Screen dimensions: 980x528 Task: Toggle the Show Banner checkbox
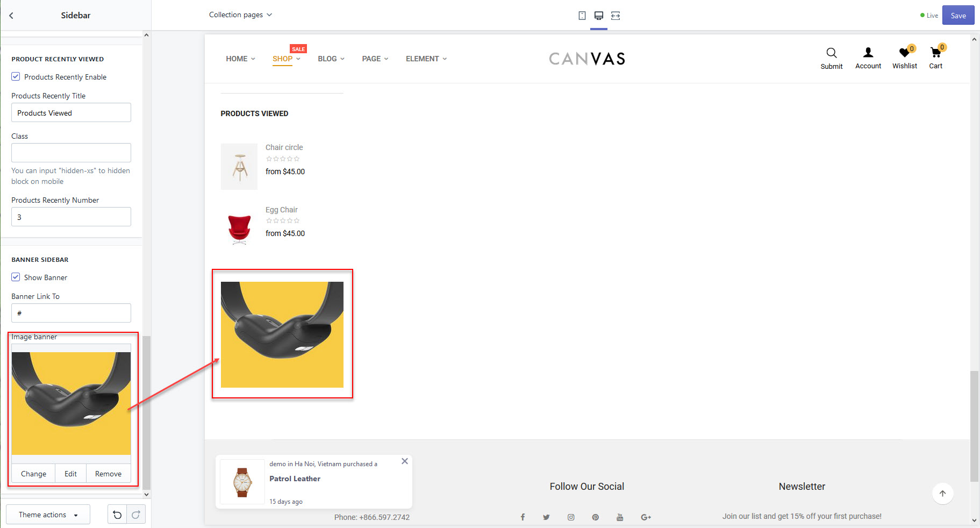(16, 277)
